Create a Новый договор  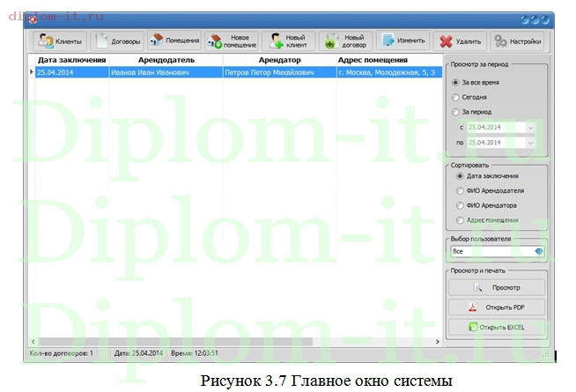pos(346,41)
